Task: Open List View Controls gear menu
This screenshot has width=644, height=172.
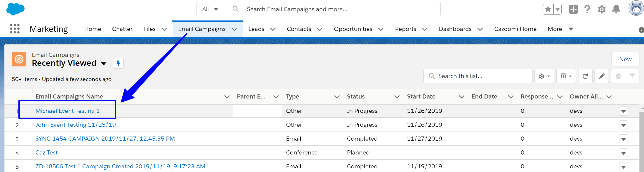Action: (544, 76)
